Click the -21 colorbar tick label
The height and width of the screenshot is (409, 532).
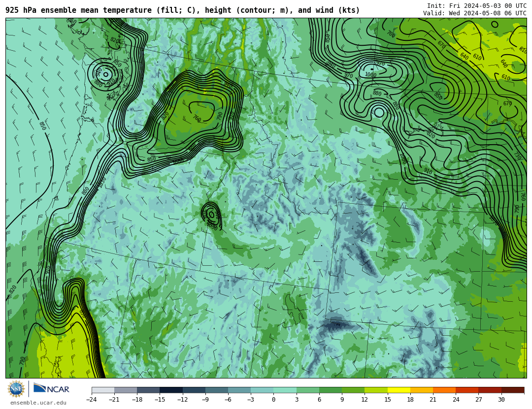tap(114, 400)
